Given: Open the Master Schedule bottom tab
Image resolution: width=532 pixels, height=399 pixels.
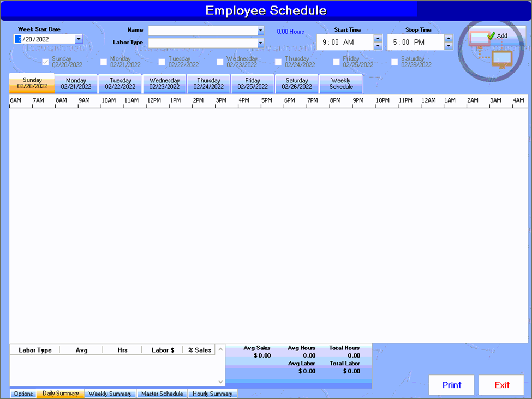Looking at the screenshot, I should [162, 394].
